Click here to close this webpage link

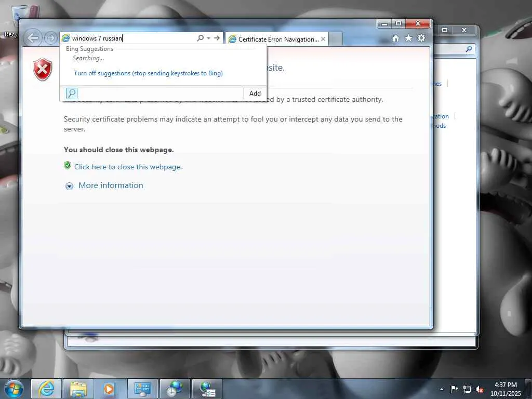pos(128,167)
